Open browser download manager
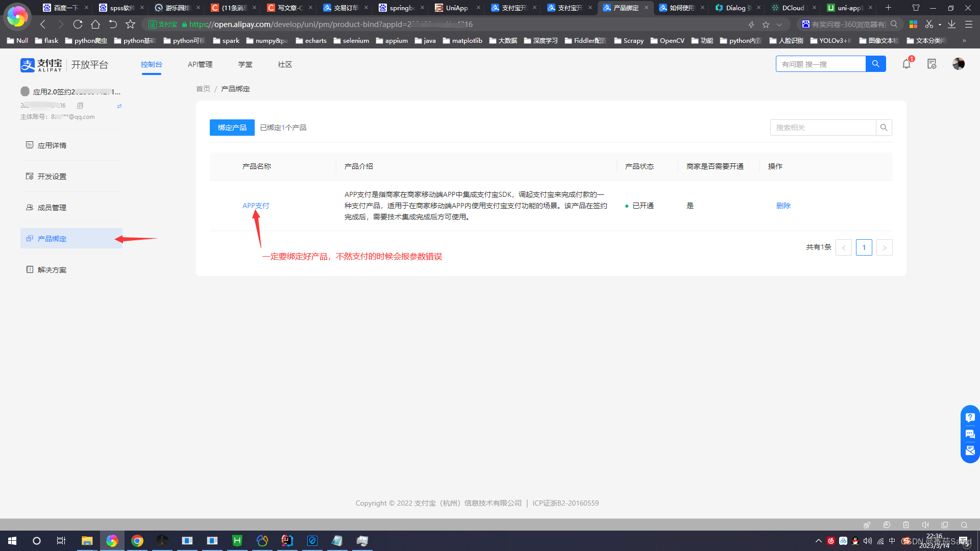This screenshot has width=980, height=551. point(952,24)
